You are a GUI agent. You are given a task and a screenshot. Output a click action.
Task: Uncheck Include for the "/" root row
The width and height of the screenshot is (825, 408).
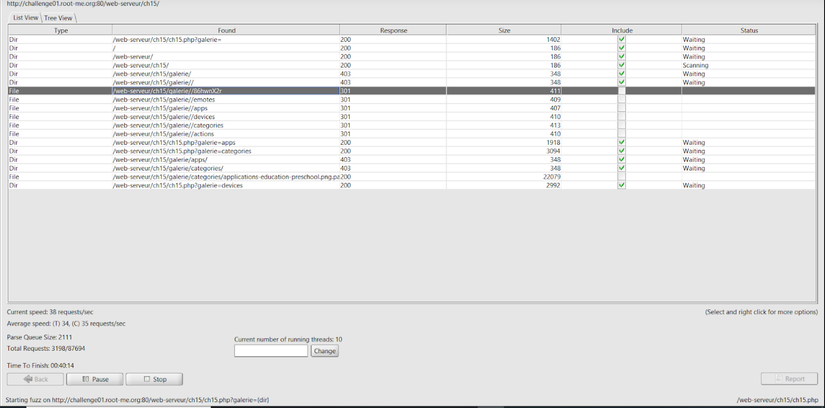[x=621, y=48]
